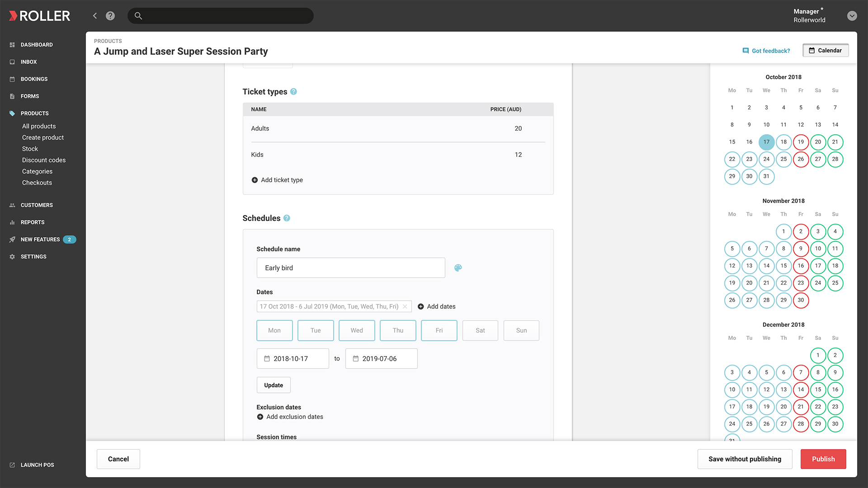The height and width of the screenshot is (488, 868).
Task: Toggle the Sun day button
Action: (521, 330)
